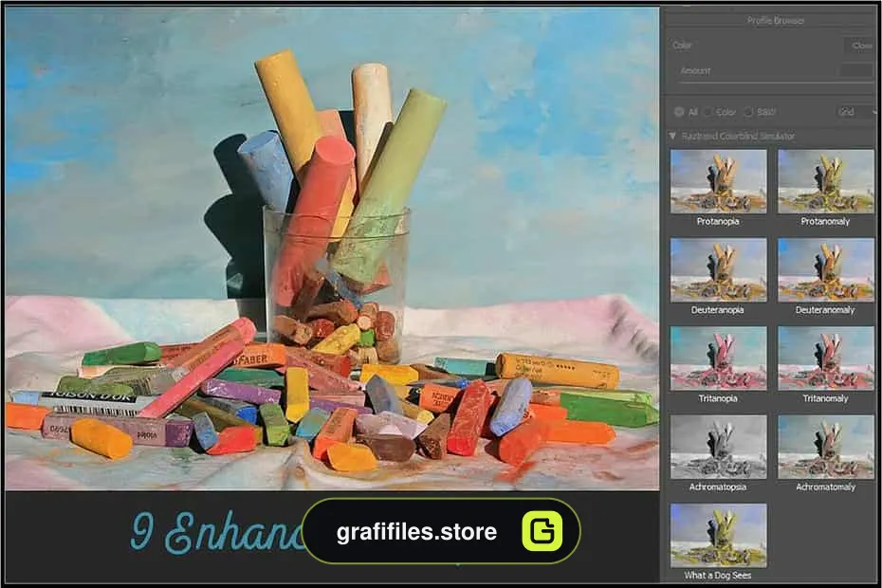Choose the Deuteranopia profile thumbnail

tap(718, 269)
